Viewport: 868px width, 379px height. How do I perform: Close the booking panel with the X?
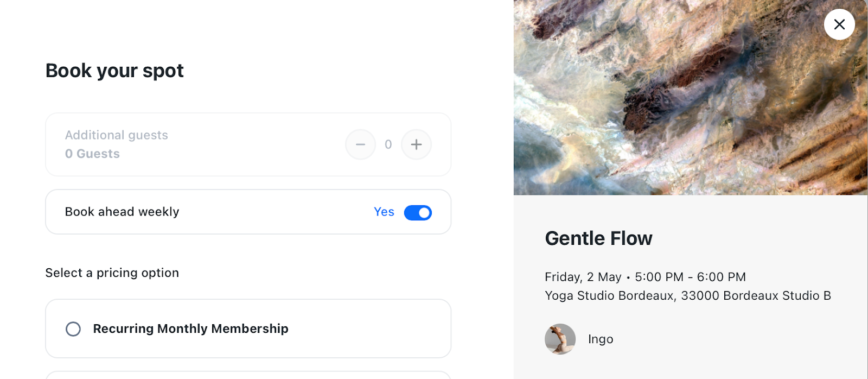tap(839, 24)
